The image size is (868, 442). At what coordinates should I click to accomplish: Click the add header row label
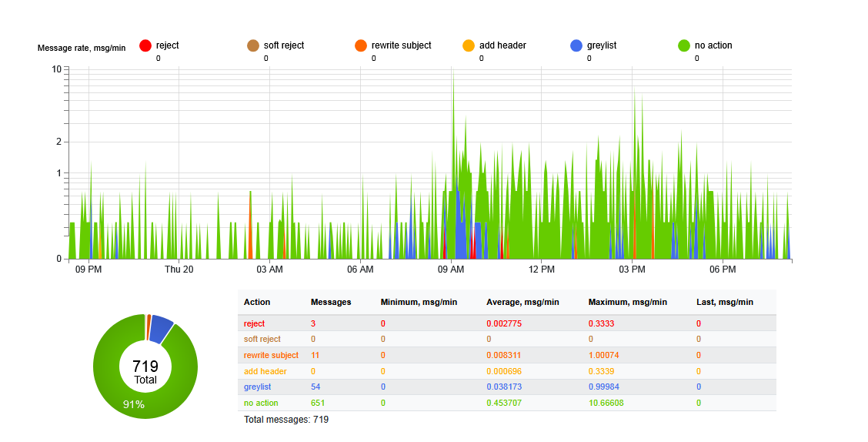point(264,371)
